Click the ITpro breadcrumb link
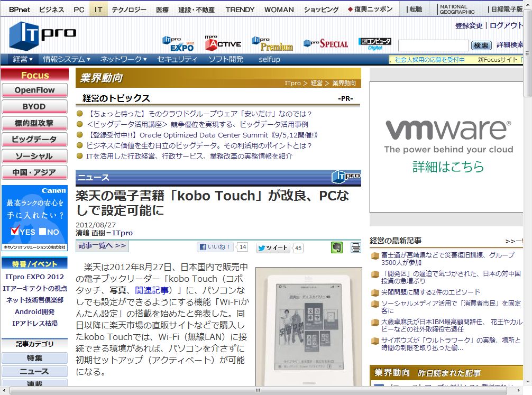This screenshot has width=532, height=395. (x=292, y=83)
